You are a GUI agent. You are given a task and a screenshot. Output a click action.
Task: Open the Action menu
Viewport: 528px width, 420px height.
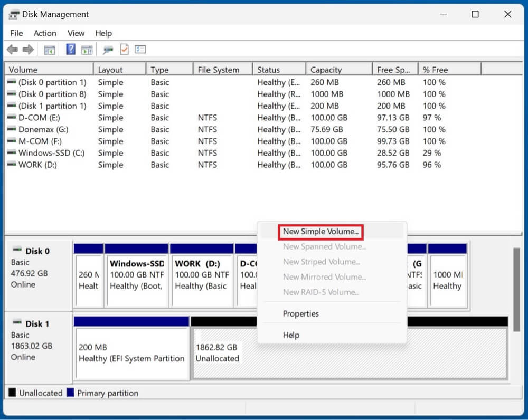coord(45,33)
